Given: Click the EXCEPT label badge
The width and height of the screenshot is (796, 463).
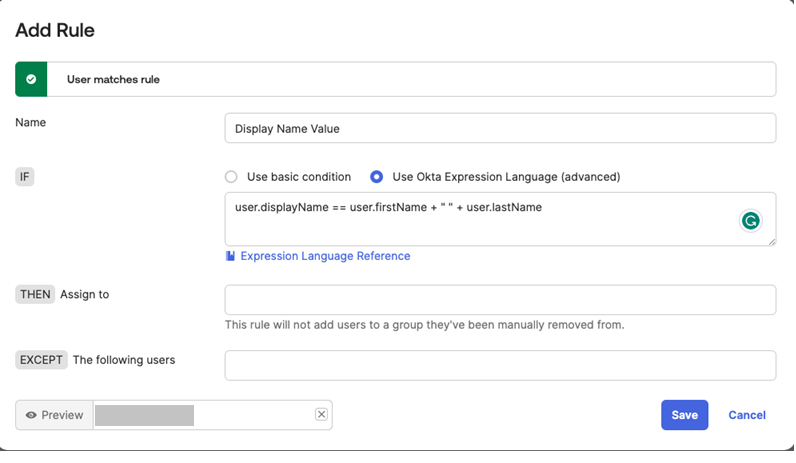Looking at the screenshot, I should (x=41, y=360).
